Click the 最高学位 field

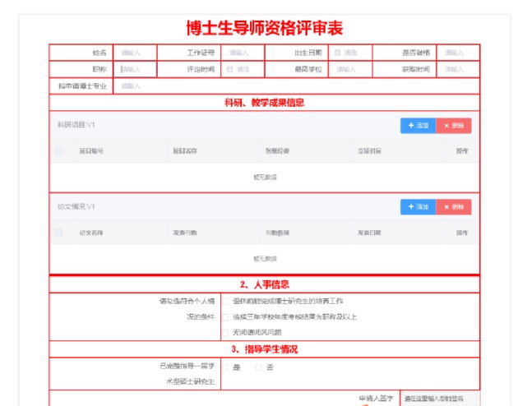(351, 69)
